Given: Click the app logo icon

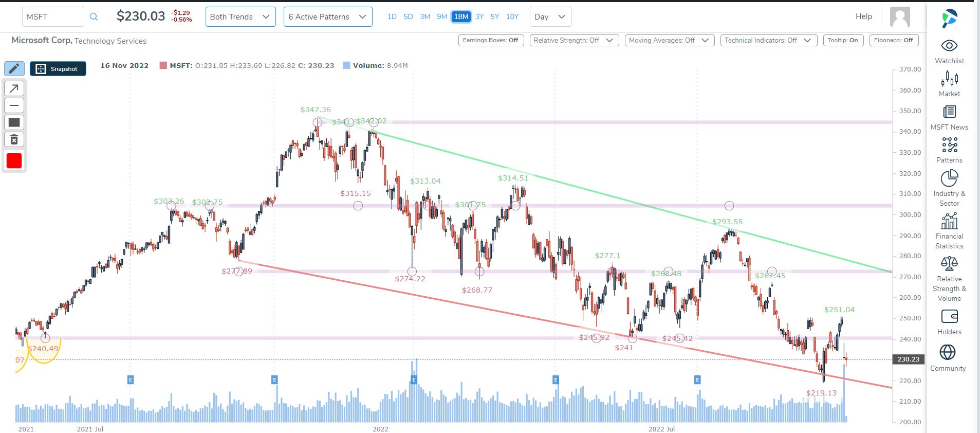Looking at the screenshot, I should pyautogui.click(x=949, y=19).
